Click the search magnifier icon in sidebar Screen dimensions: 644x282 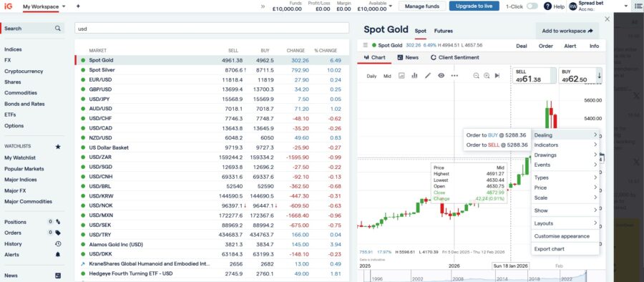pos(58,29)
